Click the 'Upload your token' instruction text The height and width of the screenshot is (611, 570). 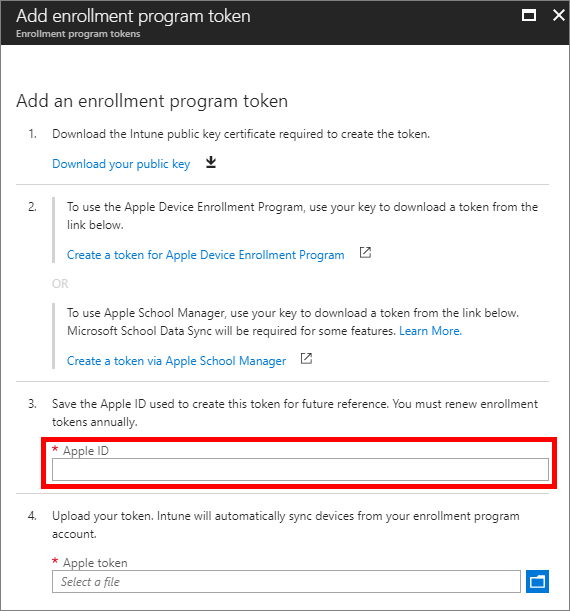point(286,525)
